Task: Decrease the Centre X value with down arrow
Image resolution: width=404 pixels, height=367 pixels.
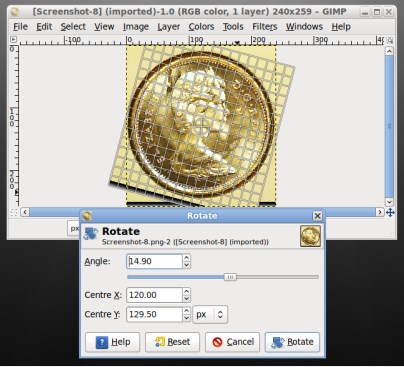Action: (x=187, y=299)
